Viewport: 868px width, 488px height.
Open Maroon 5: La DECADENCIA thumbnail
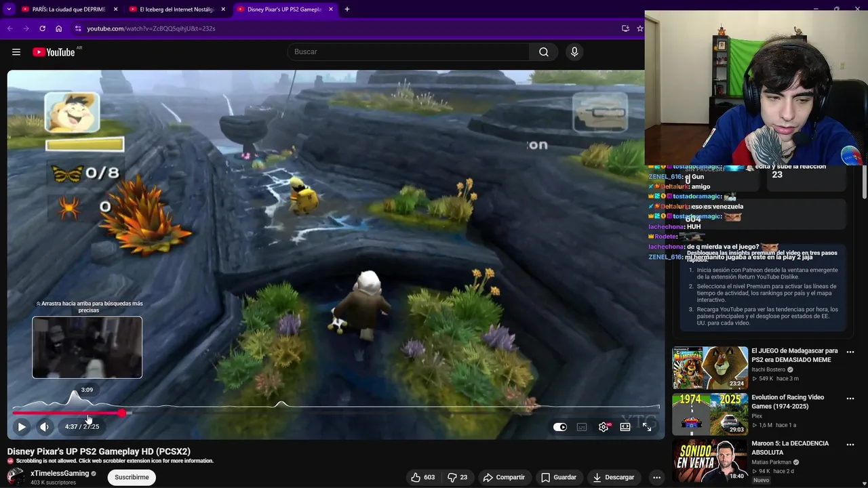click(x=710, y=460)
